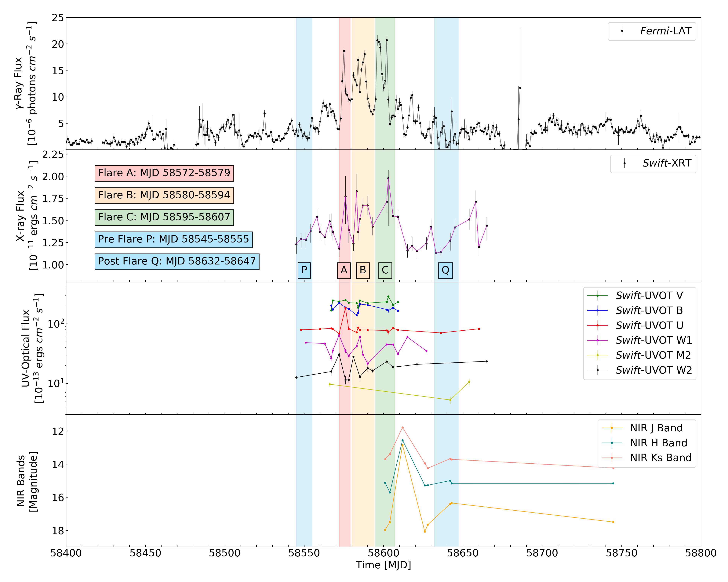Click the Flare A MJD 58572-58579 label
Screen dimensions: 728x582
click(164, 173)
